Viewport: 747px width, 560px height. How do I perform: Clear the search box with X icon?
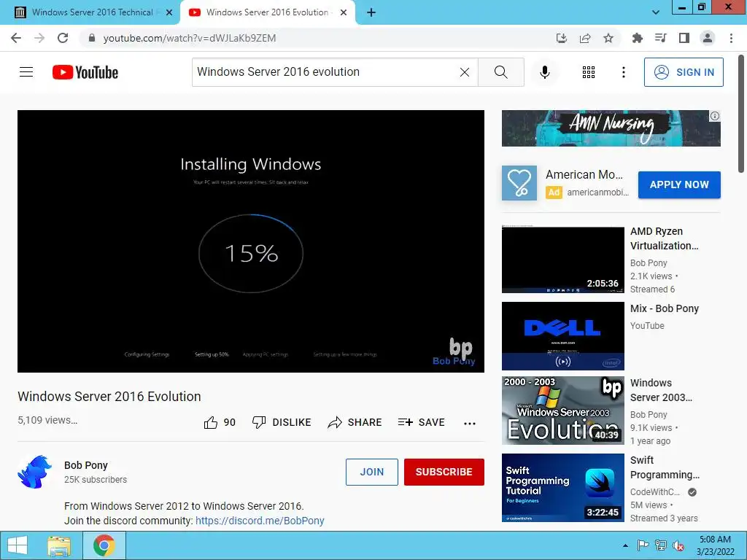point(465,72)
